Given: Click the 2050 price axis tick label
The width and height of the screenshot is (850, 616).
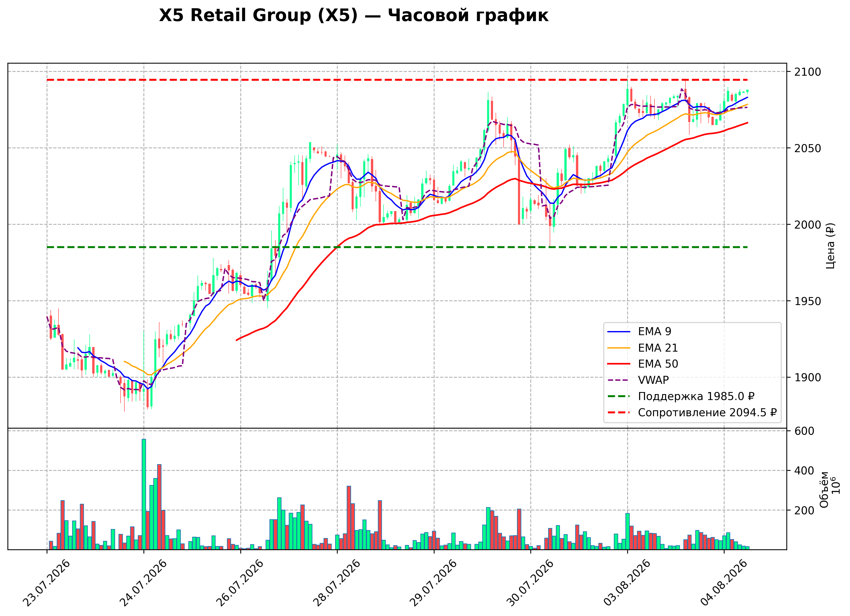Looking at the screenshot, I should [807, 148].
